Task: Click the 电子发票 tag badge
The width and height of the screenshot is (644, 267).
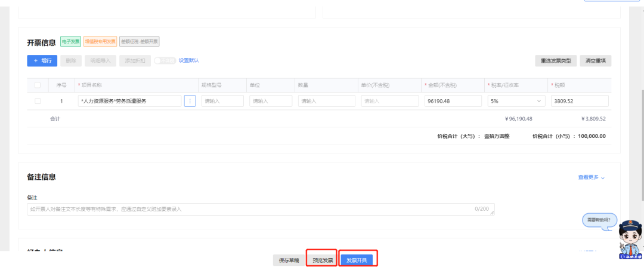Action: [70, 42]
